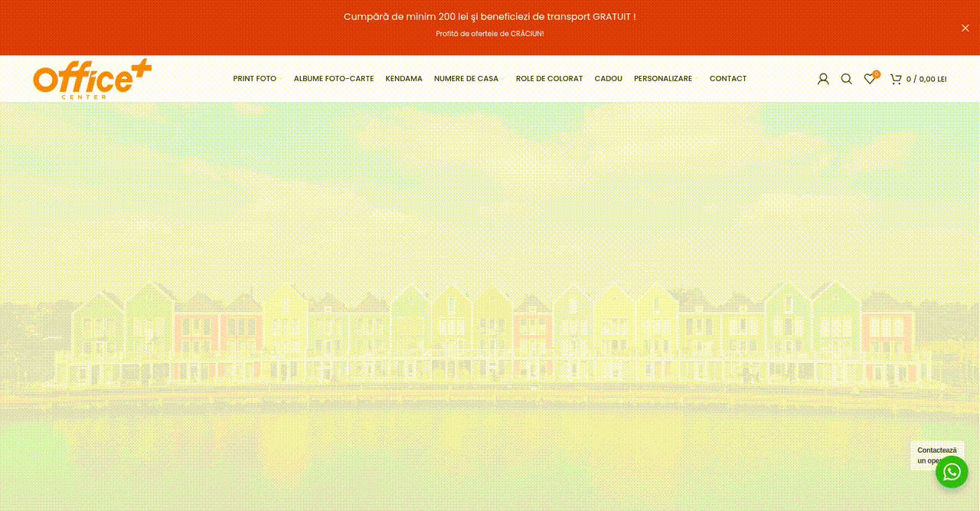Open the wishlist heart icon
The image size is (980, 511).
[x=871, y=78]
